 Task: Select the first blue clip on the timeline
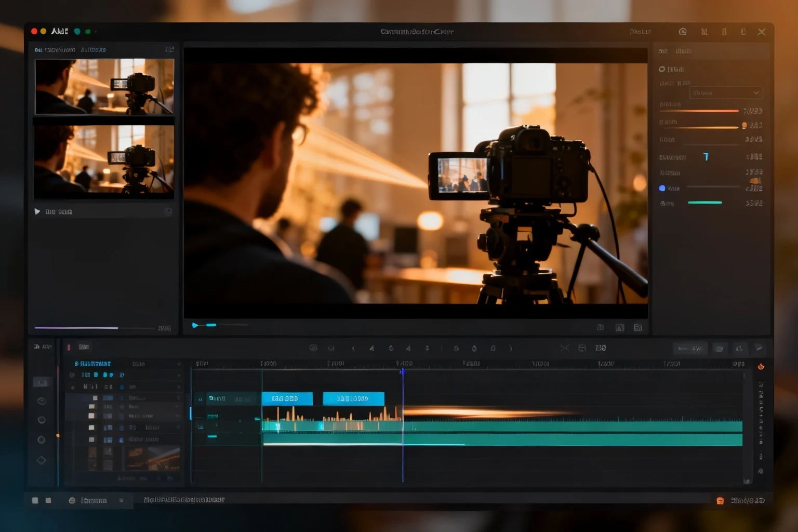click(287, 398)
